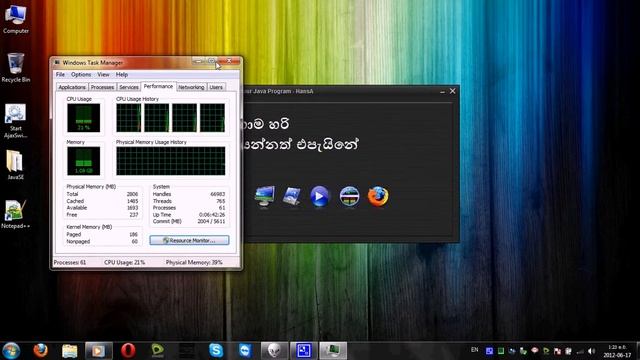Click the EN language indicator in tray

(474, 350)
